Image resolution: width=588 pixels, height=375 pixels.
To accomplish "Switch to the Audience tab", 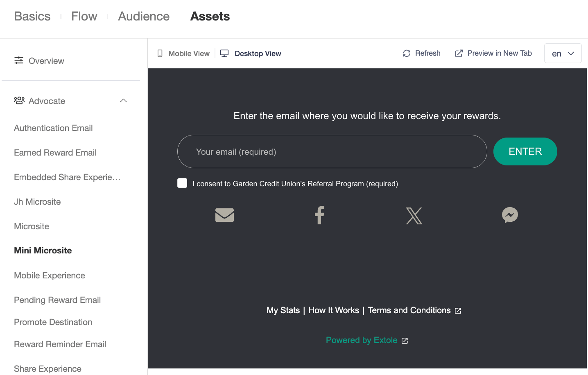I will tap(144, 16).
